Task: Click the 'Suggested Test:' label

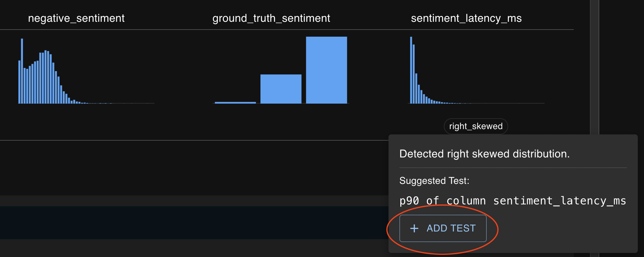Action: (x=434, y=181)
